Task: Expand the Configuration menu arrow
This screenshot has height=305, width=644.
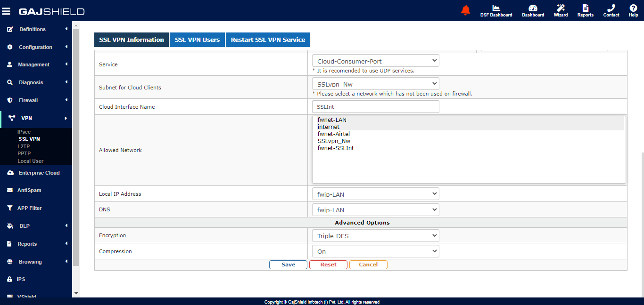Action: 66,47
